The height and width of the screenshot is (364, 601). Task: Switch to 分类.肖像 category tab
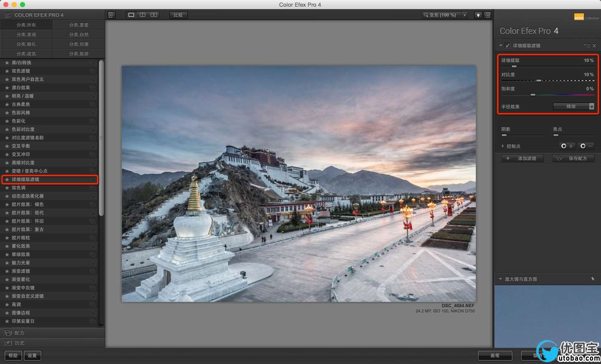[x=79, y=44]
